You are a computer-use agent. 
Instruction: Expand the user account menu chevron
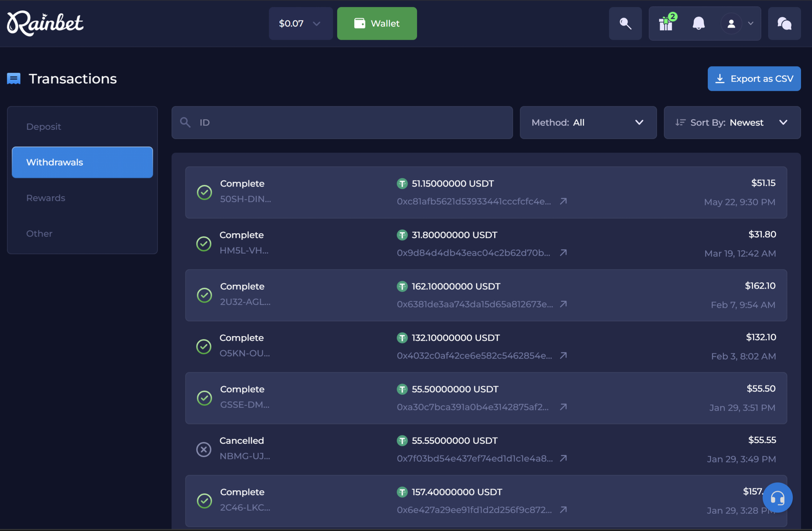(751, 23)
